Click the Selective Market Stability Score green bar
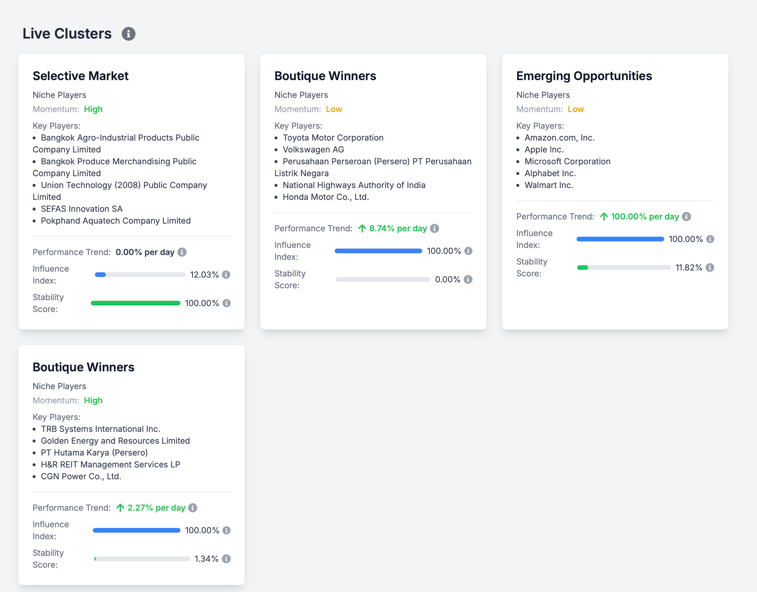The height and width of the screenshot is (592, 757). pos(136,303)
